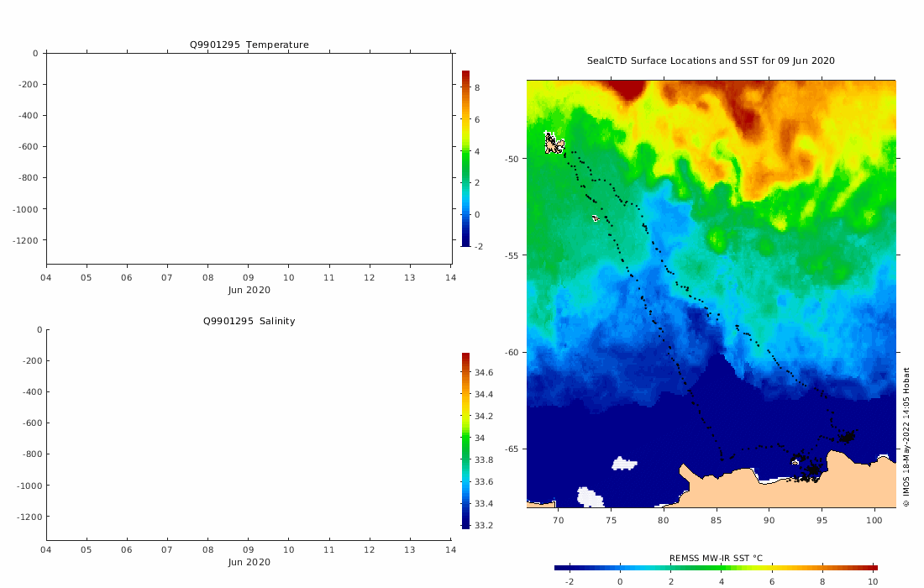The image size is (924, 588).
Task: Click the REMSS MW-IR SST horizontal colorbar
Action: [716, 568]
